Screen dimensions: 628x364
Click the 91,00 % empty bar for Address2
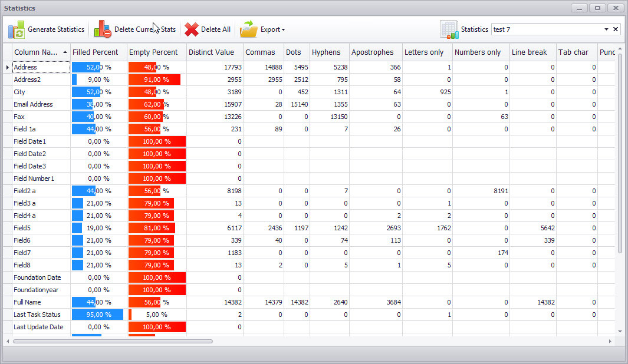[154, 80]
